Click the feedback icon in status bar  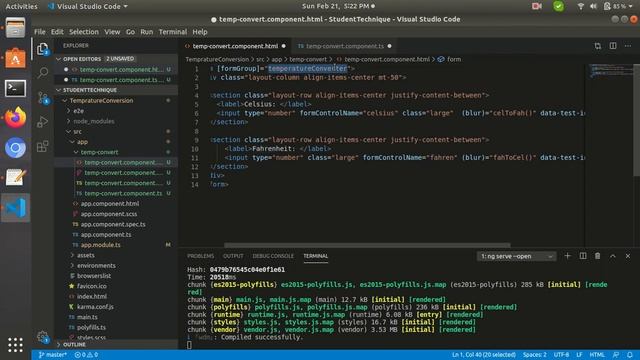point(616,355)
